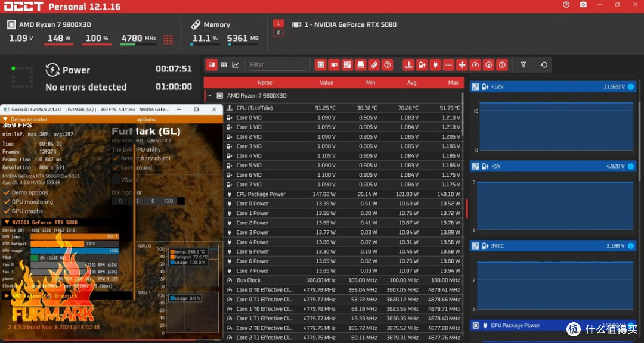This screenshot has height=343, width=644.
Task: Click the info icon on the +5V graph
Action: click(x=631, y=166)
